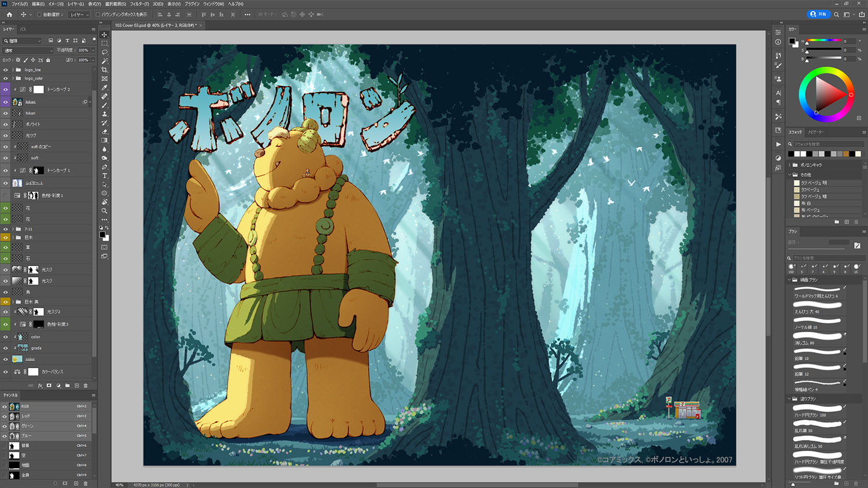The image size is (868, 488).
Task: Select the グリーン channel row
Action: click(46, 426)
